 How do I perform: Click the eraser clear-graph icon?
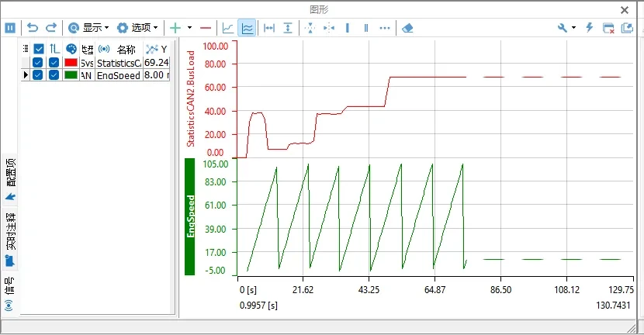click(409, 27)
